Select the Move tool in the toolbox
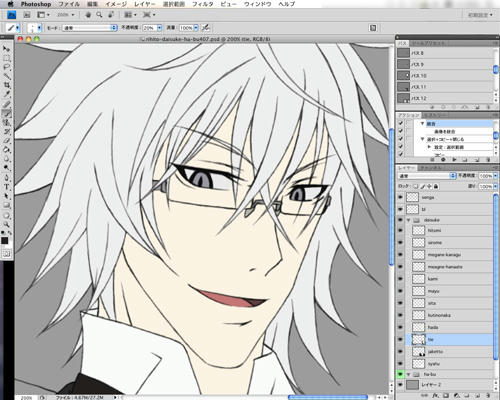 pos(6,49)
